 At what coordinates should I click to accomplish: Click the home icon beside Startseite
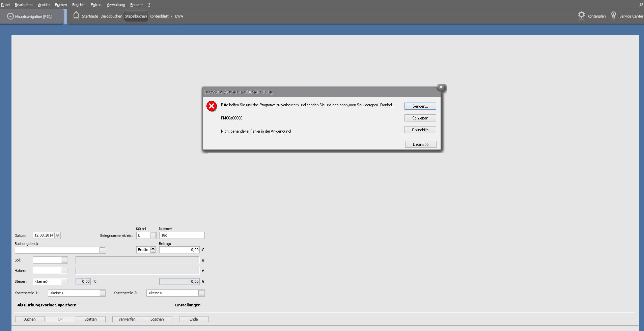tap(76, 16)
